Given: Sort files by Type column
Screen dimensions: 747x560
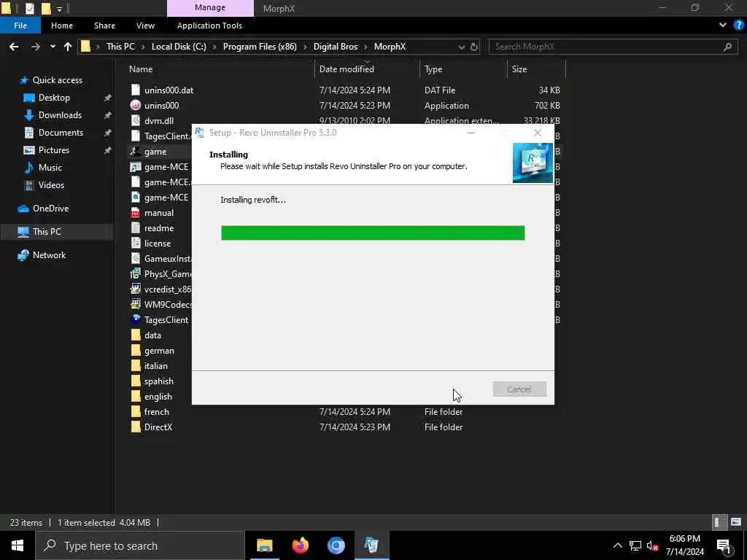Looking at the screenshot, I should click(x=433, y=69).
